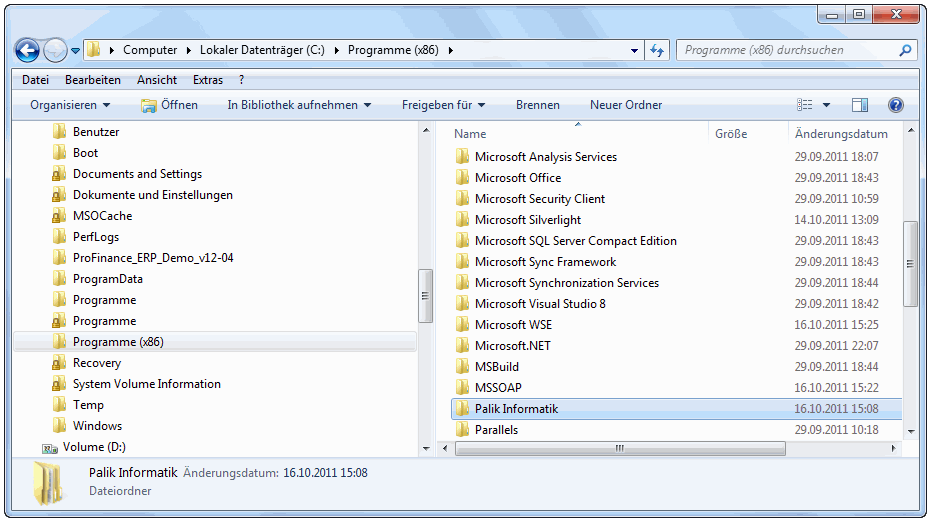Click the magnifier icon in search box
932x523 pixels.
[905, 50]
